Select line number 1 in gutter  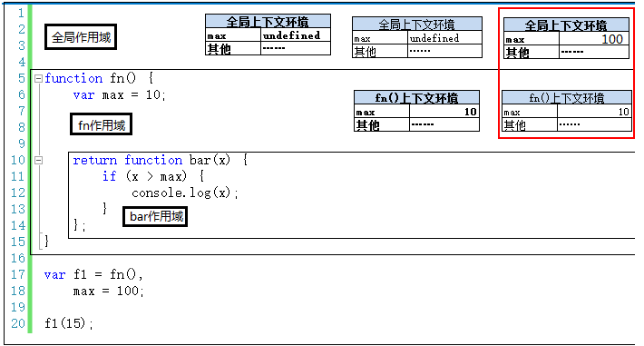21,13
